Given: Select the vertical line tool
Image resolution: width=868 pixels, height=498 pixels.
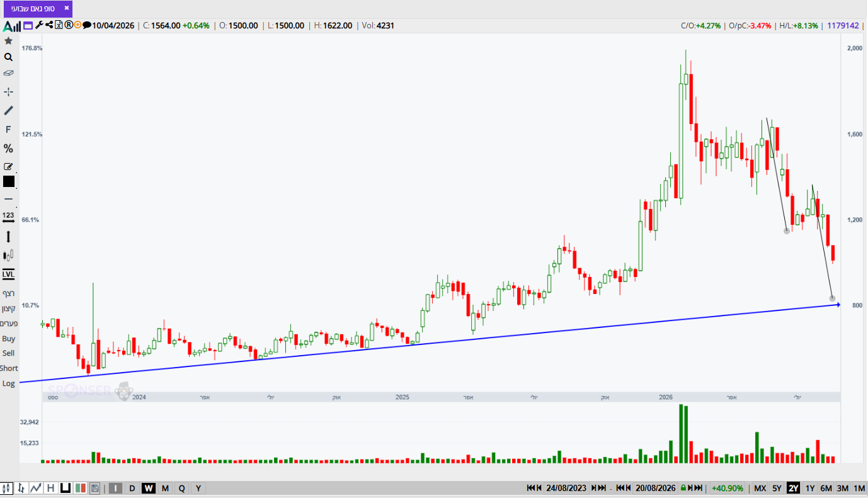Looking at the screenshot, I should (8, 237).
